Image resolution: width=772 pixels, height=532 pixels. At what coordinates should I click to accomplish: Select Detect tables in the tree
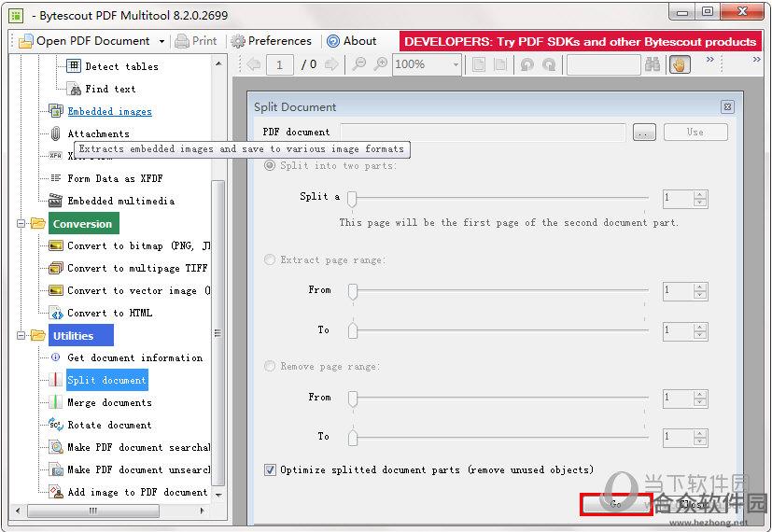[121, 66]
